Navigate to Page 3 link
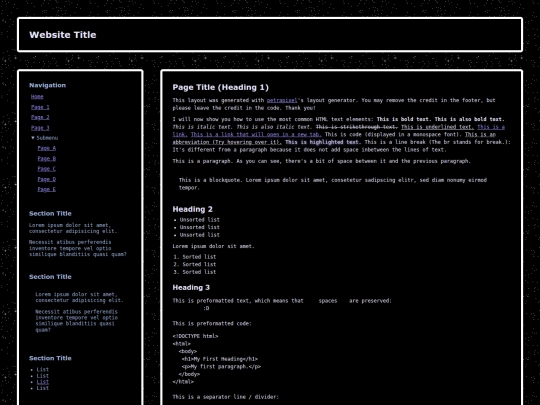Screen dimensions: 540x405 point(40,128)
